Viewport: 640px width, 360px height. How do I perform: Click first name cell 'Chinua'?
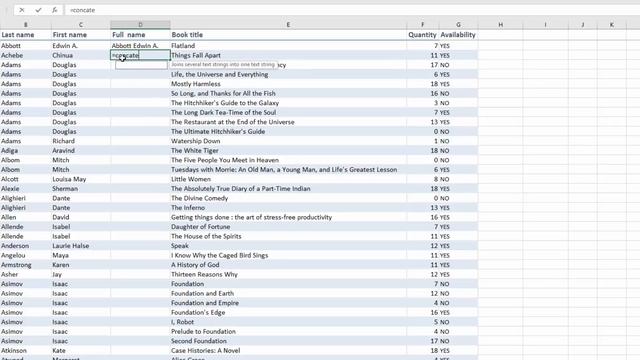coord(81,55)
